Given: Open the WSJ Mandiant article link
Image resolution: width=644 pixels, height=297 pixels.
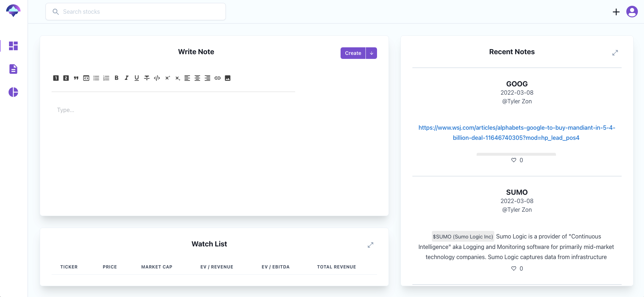Looking at the screenshot, I should (517, 133).
